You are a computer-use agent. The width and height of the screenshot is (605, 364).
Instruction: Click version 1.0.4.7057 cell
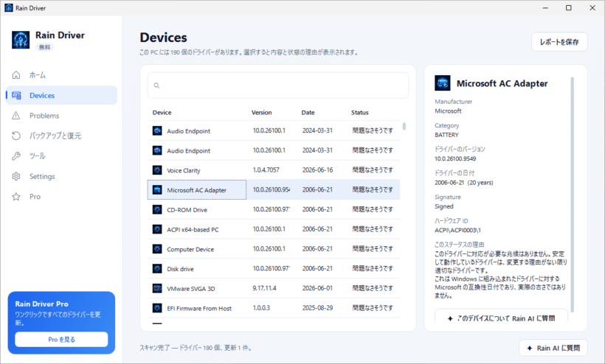pyautogui.click(x=266, y=170)
